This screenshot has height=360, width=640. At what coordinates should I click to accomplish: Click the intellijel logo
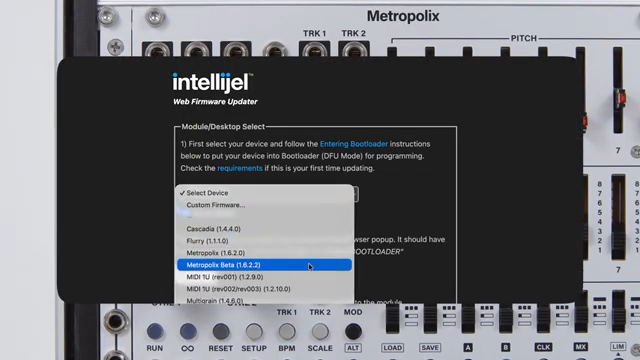(213, 82)
